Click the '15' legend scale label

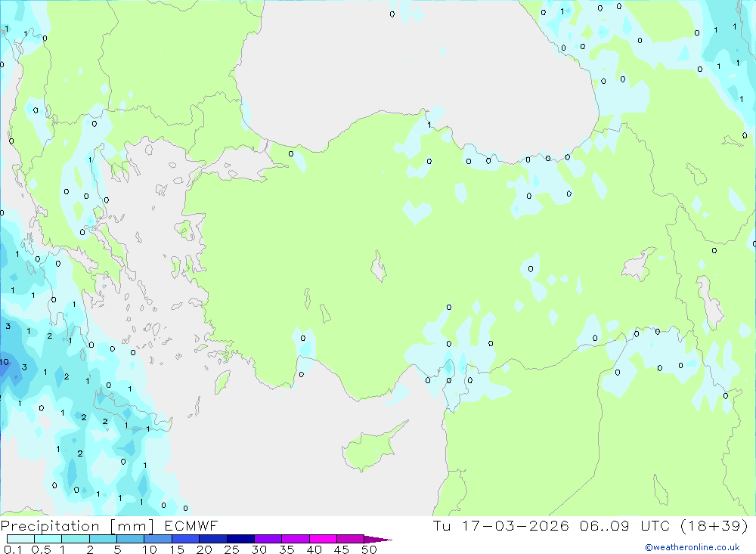coord(176,549)
